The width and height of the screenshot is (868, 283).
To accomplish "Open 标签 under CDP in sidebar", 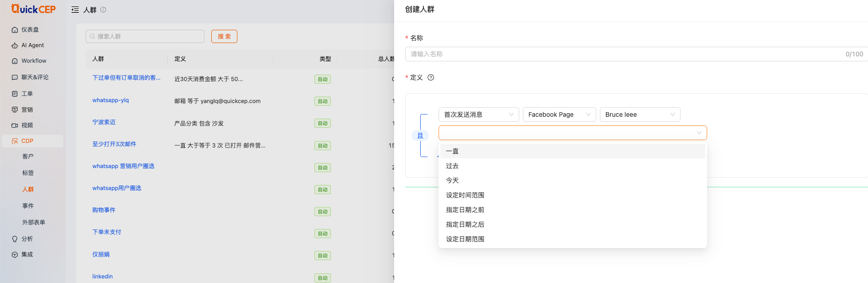I will coord(28,173).
